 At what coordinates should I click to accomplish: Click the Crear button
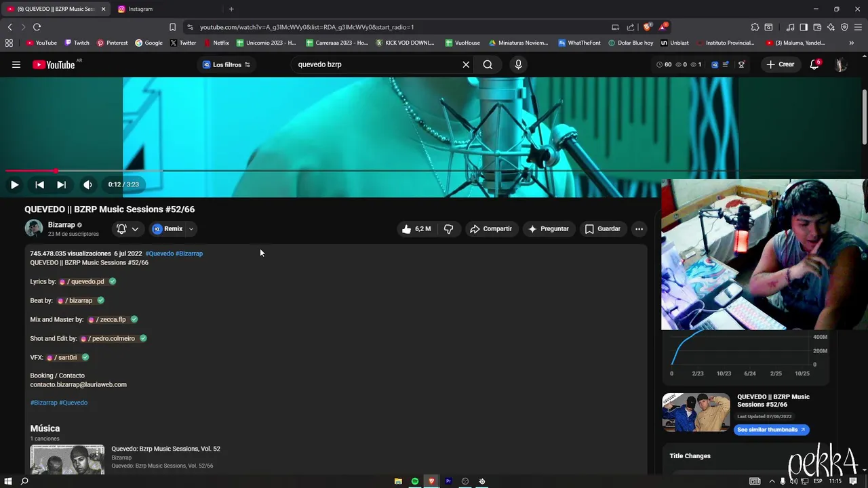pos(780,64)
